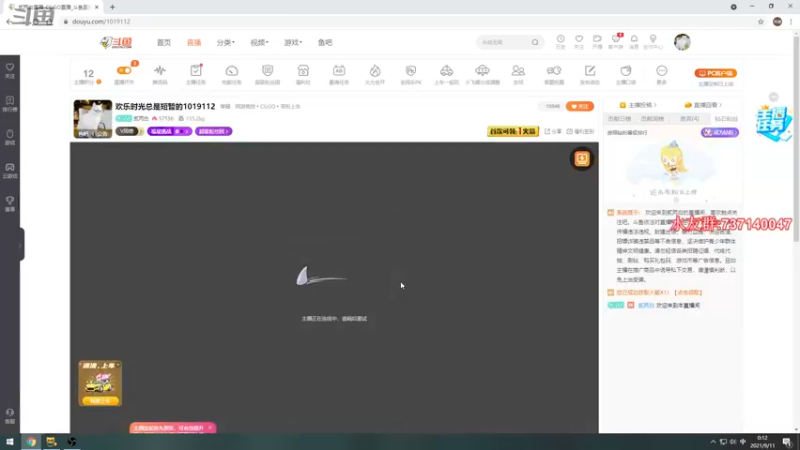The height and width of the screenshot is (450, 800).
Task: Expand the 视频 dropdown in navigation
Action: coord(259,42)
